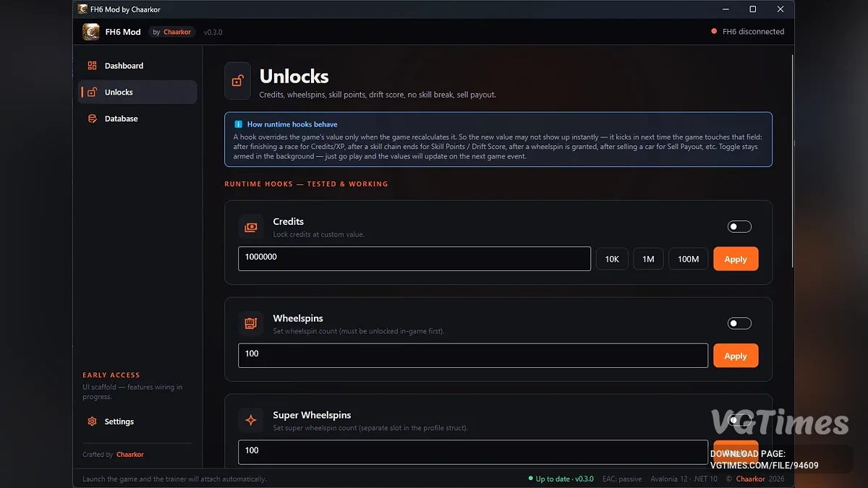
Task: Click the Chaarkor copyright link in status bar
Action: pos(751,479)
